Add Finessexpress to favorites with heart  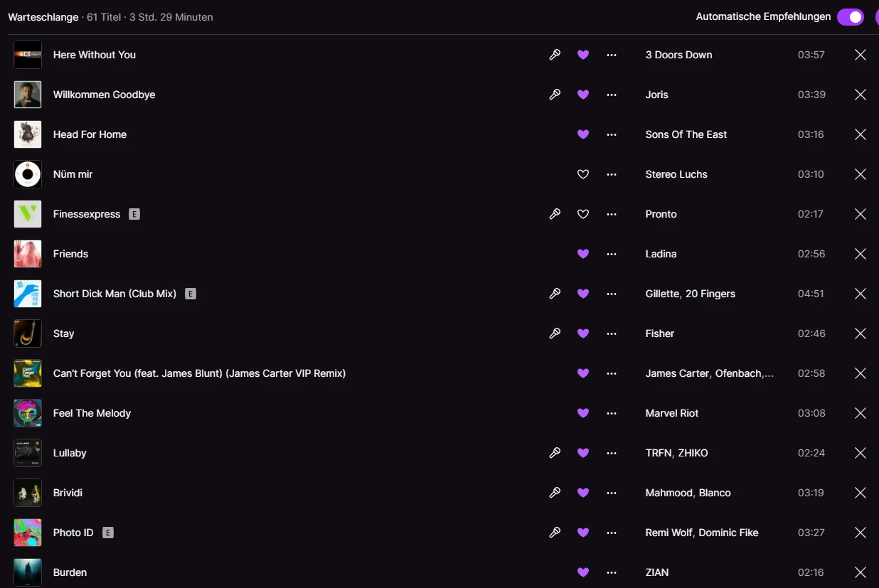click(583, 214)
